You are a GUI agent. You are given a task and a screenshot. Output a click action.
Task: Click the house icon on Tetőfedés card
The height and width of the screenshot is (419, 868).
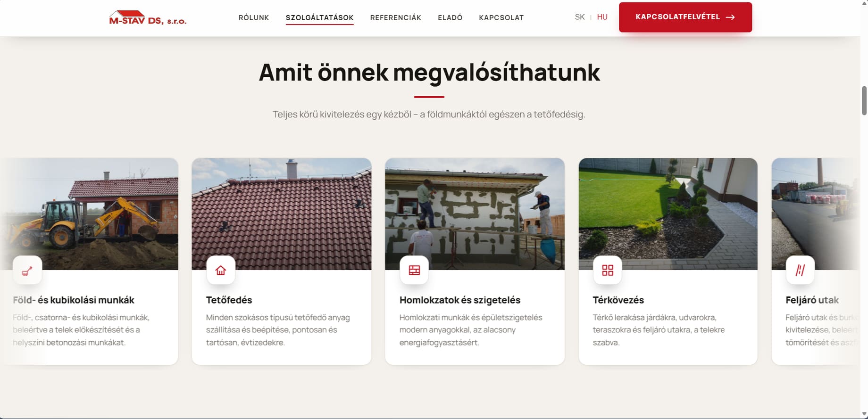point(221,271)
